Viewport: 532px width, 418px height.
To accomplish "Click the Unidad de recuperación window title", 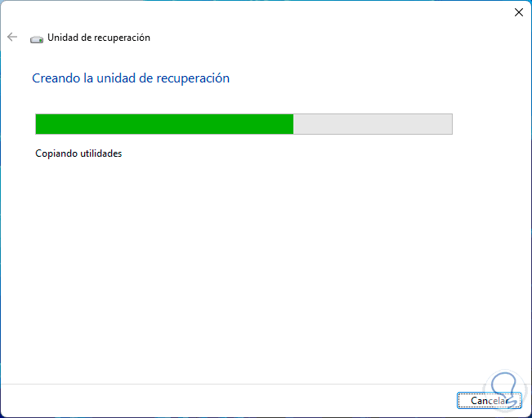I will (99, 38).
